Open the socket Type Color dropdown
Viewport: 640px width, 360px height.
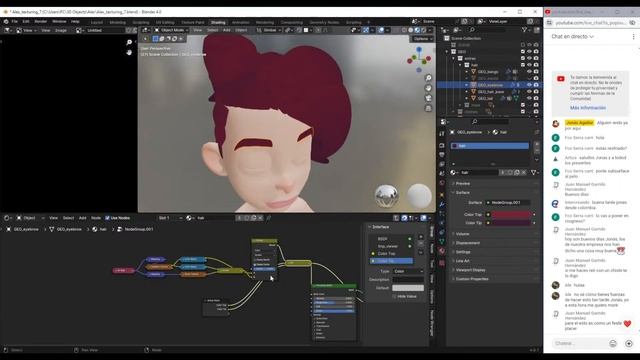(x=408, y=271)
